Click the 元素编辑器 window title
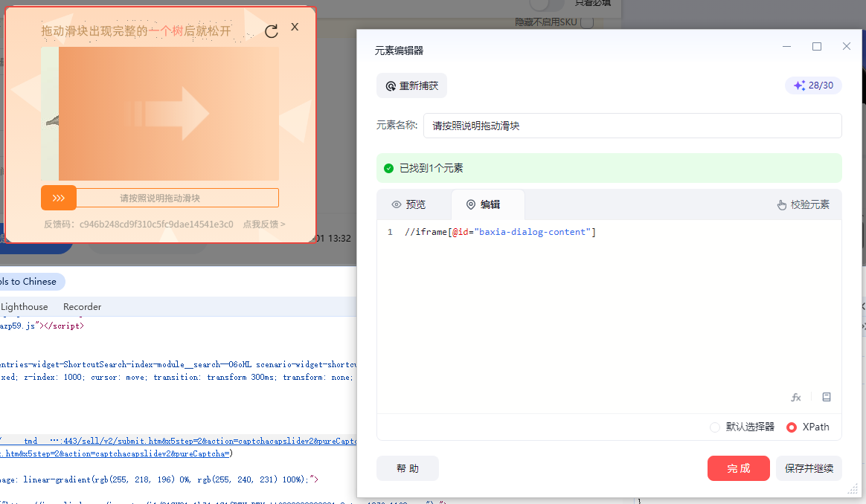 [399, 51]
